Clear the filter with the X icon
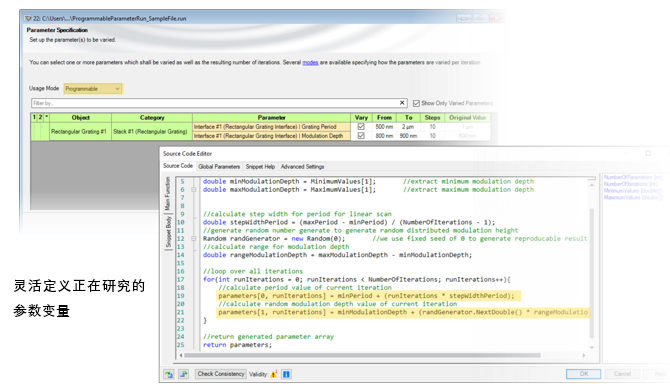The width and height of the screenshot is (670, 390). tap(402, 103)
